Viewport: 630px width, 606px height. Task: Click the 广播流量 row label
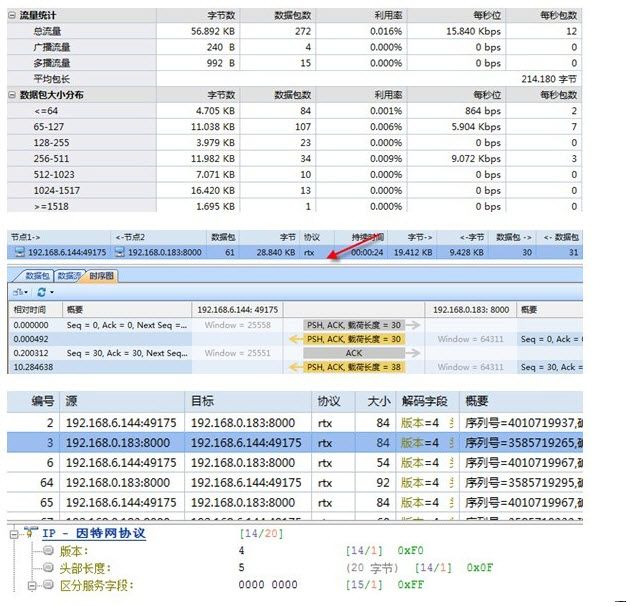[x=52, y=47]
